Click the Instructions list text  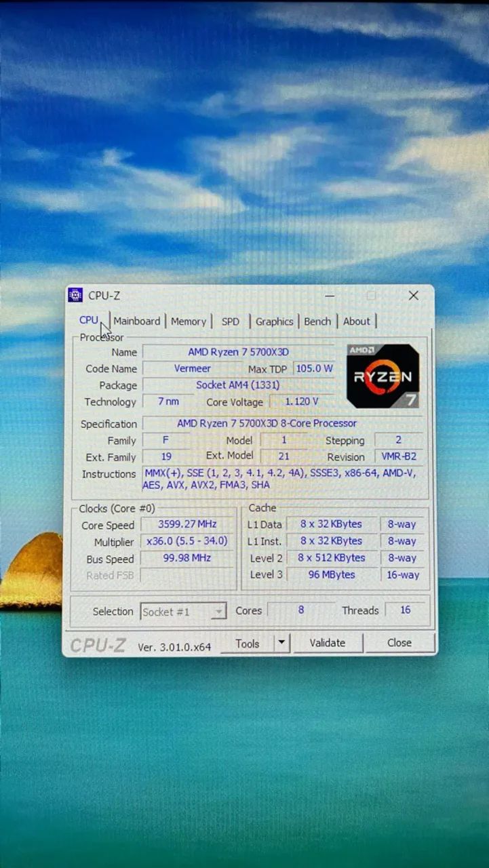pyautogui.click(x=281, y=479)
